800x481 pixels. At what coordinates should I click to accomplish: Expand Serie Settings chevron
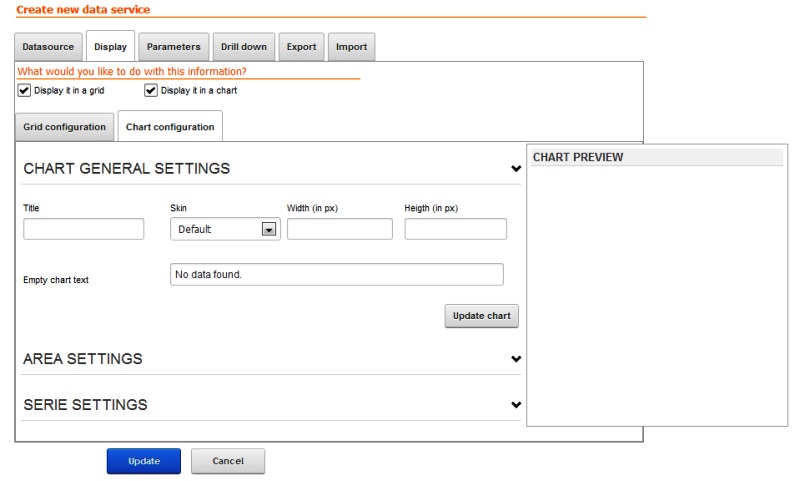pos(516,404)
